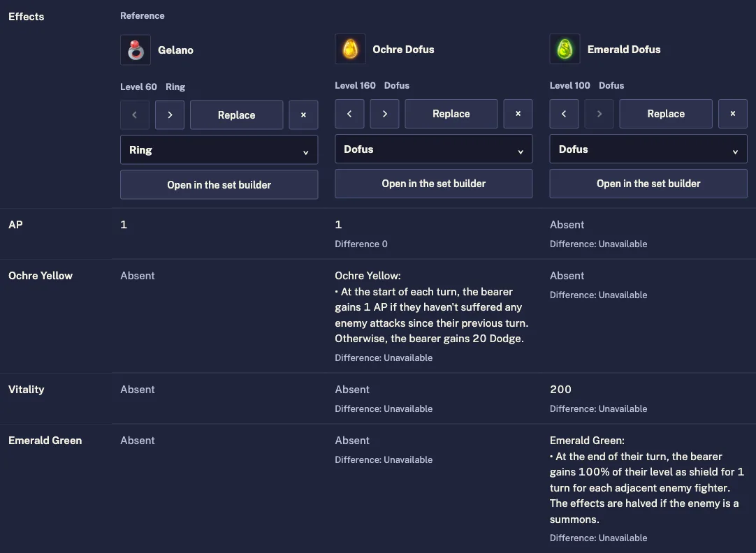Click the left arrow under Gelano
Screen dimensions: 756x553
[x=135, y=115]
